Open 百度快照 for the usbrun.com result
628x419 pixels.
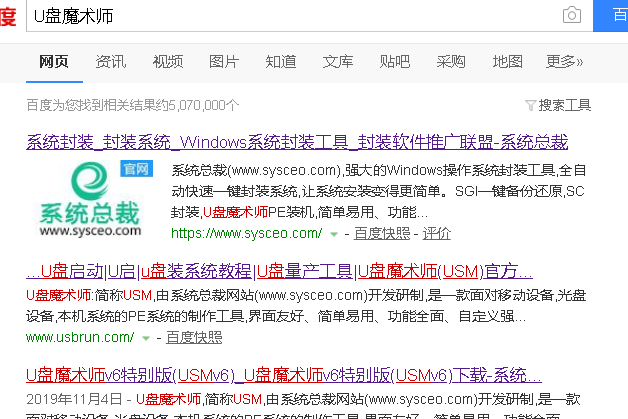[194, 338]
